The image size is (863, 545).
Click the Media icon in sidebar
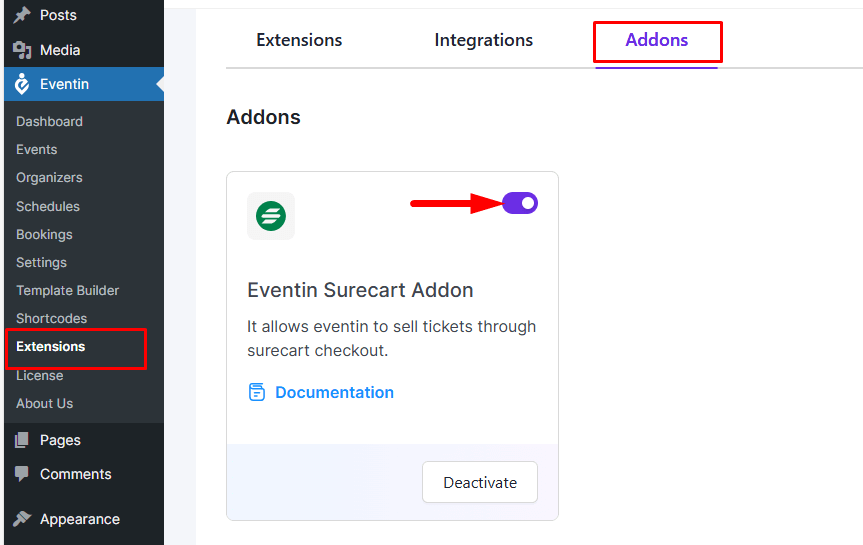click(x=21, y=50)
